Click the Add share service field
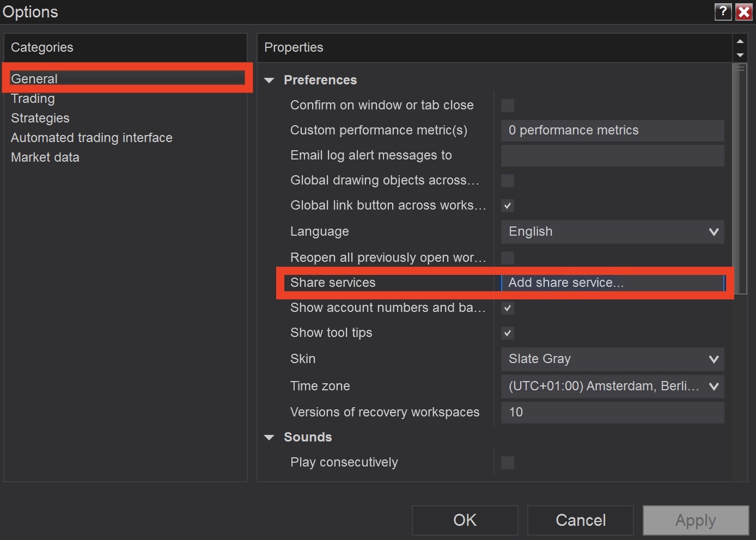756x540 pixels. [x=612, y=283]
